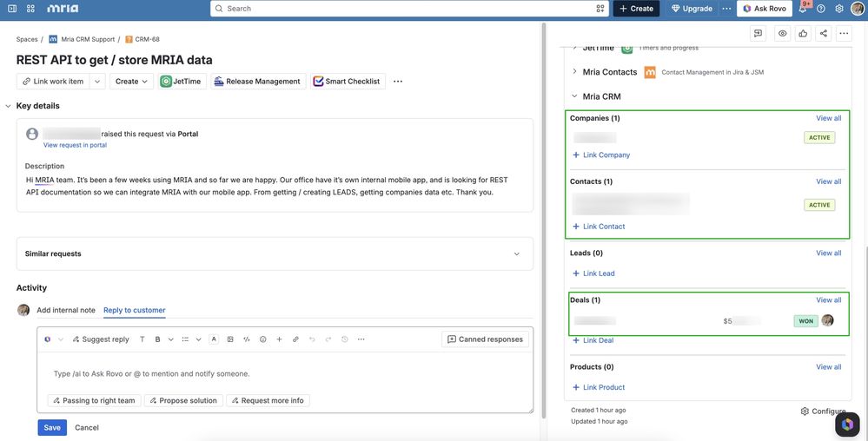Image resolution: width=868 pixels, height=441 pixels.
Task: Open user profile avatar in top bar
Action: (857, 9)
